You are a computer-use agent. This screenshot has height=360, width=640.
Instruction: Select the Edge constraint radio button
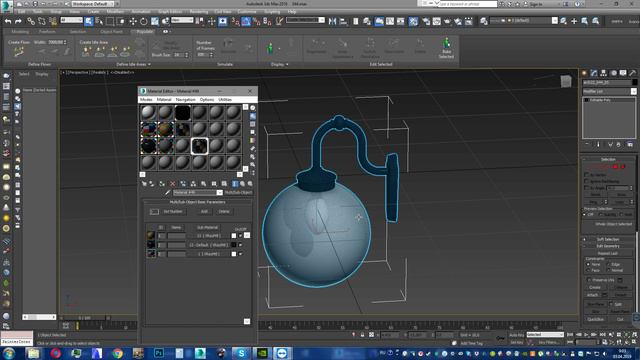point(608,264)
